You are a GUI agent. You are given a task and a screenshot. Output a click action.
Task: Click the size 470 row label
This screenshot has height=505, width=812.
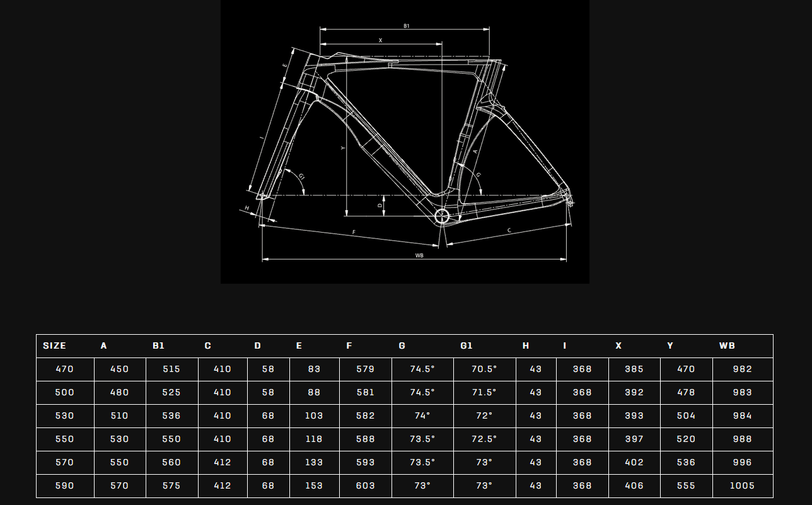tap(65, 369)
